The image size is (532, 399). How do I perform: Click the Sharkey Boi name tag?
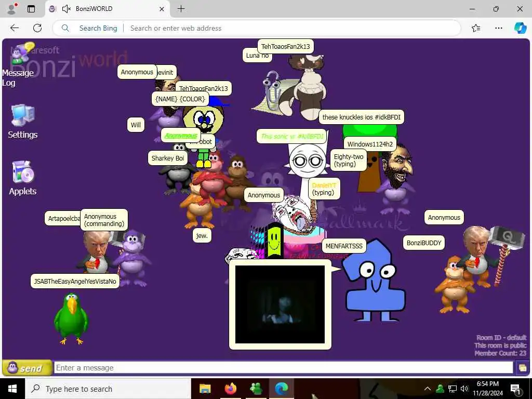coord(168,158)
